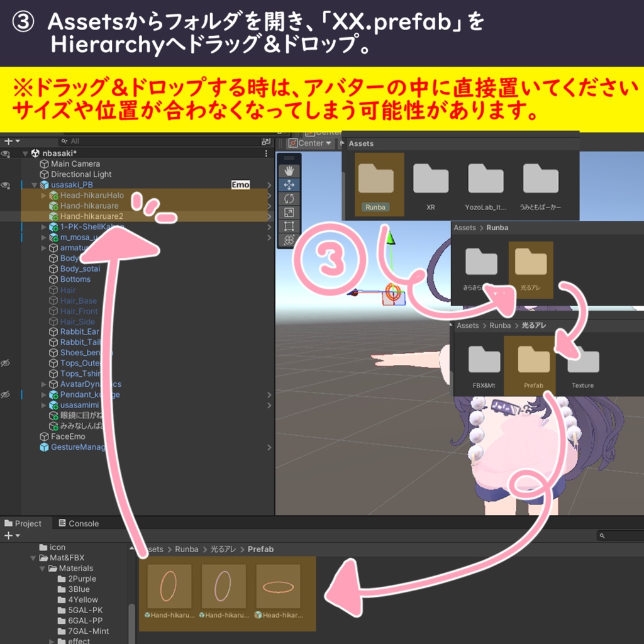Click the create (+) icon in the Hierarchy
The height and width of the screenshot is (644, 644).
coord(8,141)
